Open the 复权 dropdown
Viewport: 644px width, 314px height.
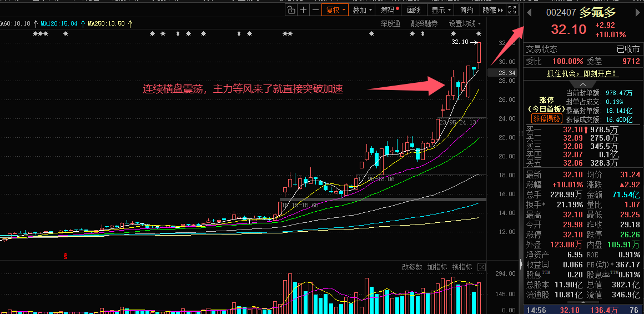click(335, 10)
